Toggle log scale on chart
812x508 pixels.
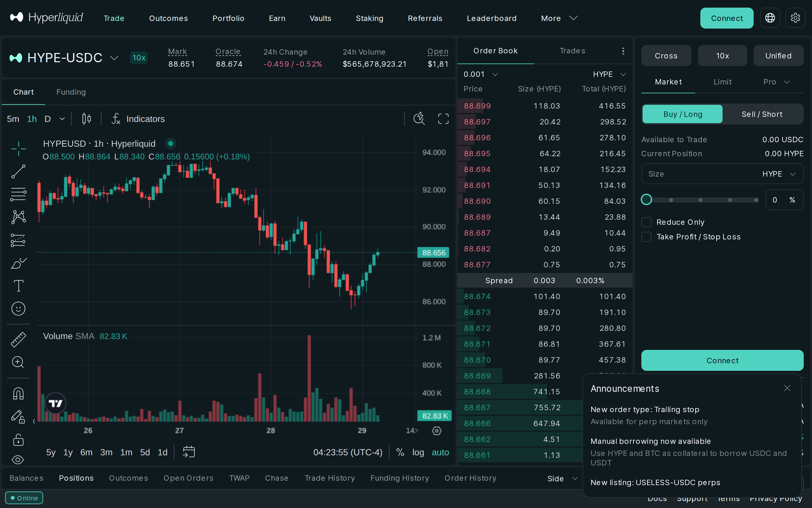tap(418, 452)
